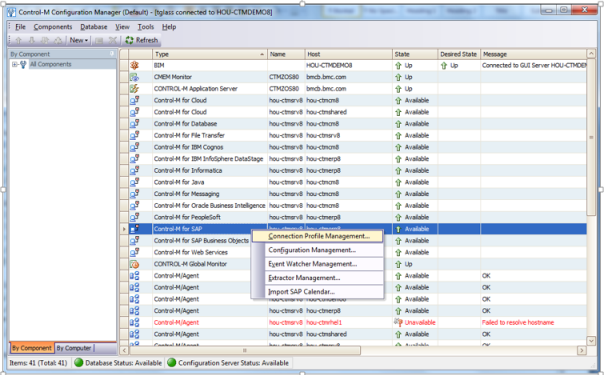Click the horizontal scrollbar thumb
This screenshot has height=375, width=604.
[245, 350]
